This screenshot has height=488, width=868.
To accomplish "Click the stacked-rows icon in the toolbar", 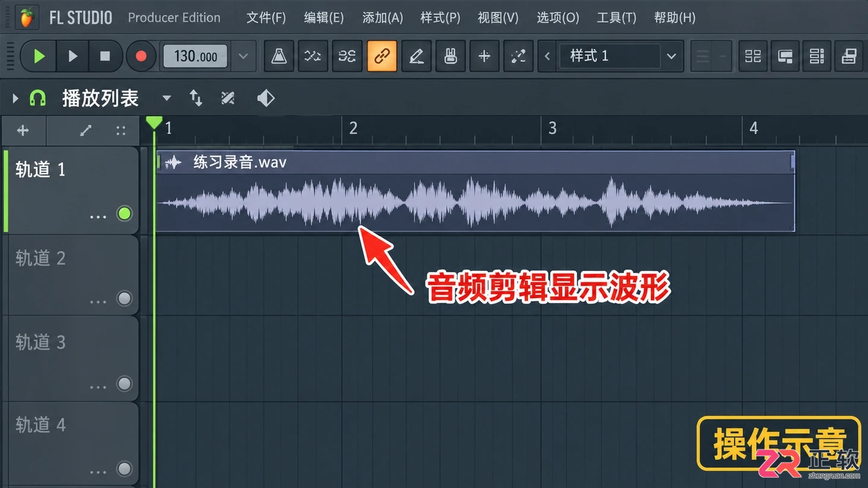I will coord(817,56).
